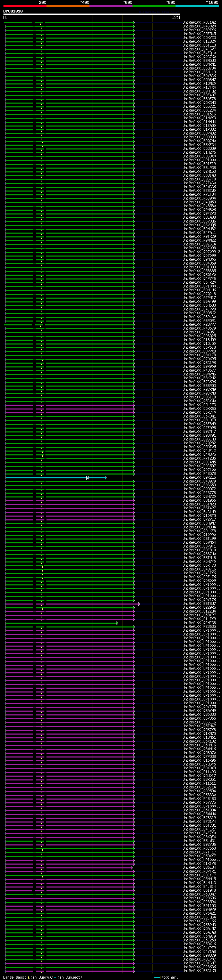This screenshot has height=980, width=222.
Task: Select the UniRef100_P23635 label
Action: [199, 627]
